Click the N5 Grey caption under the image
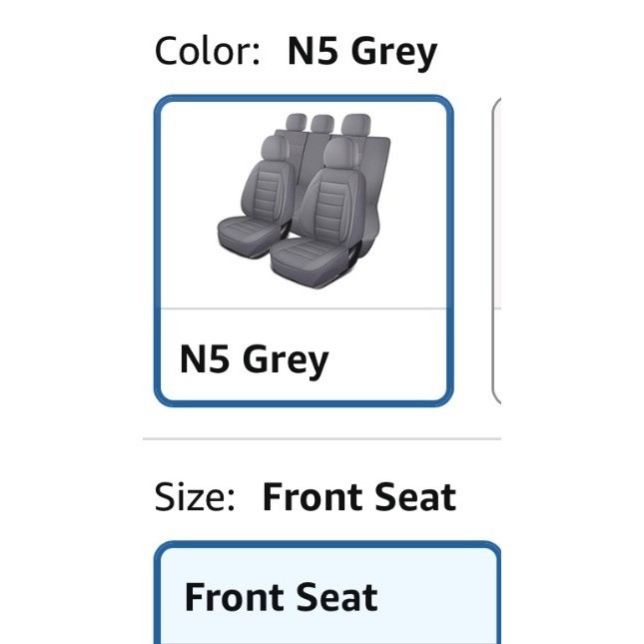This screenshot has width=644, height=644. pyautogui.click(x=254, y=358)
